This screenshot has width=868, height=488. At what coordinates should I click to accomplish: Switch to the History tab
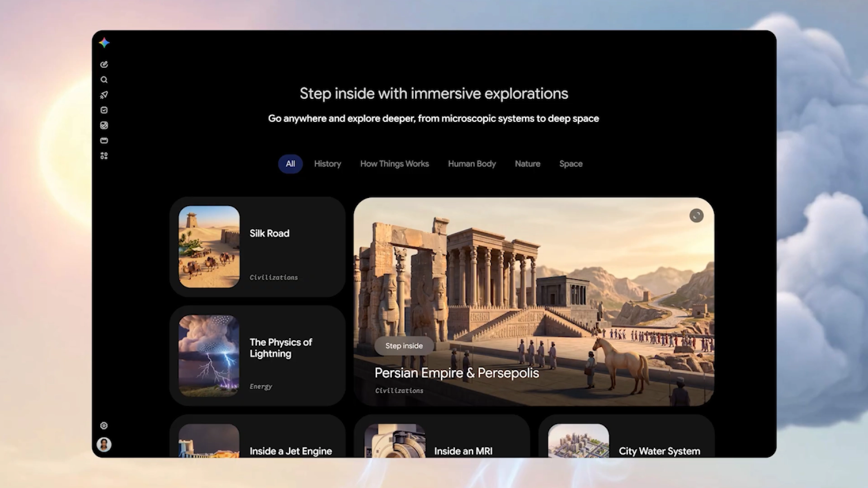(328, 164)
